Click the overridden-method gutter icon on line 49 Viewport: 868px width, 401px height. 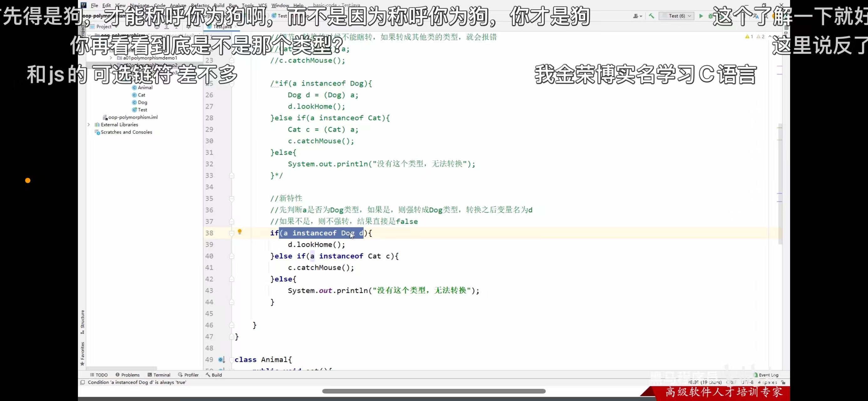(x=221, y=360)
